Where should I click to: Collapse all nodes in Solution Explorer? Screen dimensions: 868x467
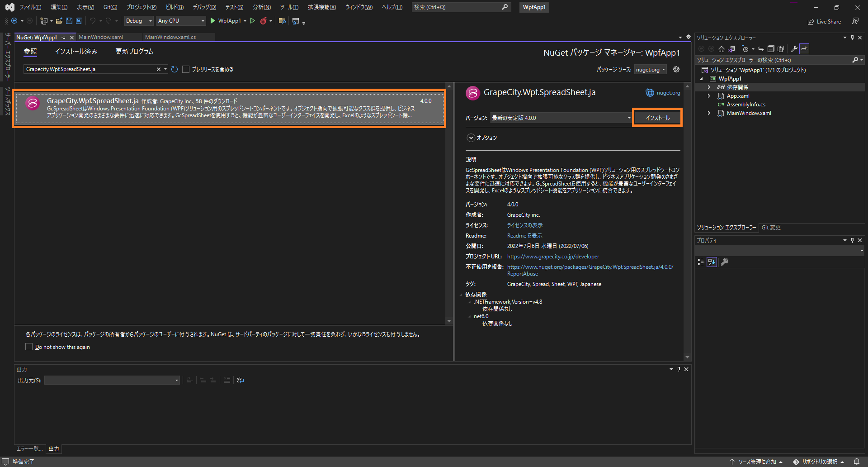click(771, 49)
